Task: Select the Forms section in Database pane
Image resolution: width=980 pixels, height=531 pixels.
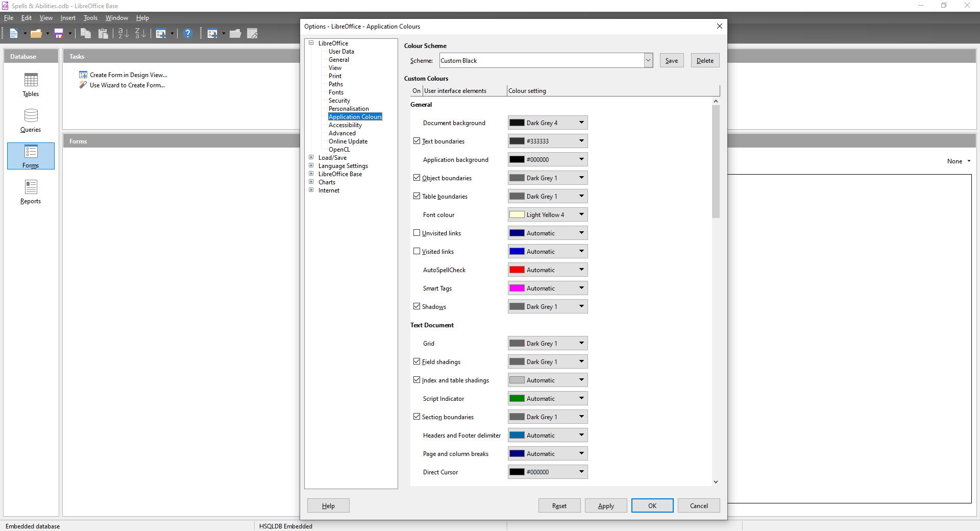Action: click(x=31, y=156)
